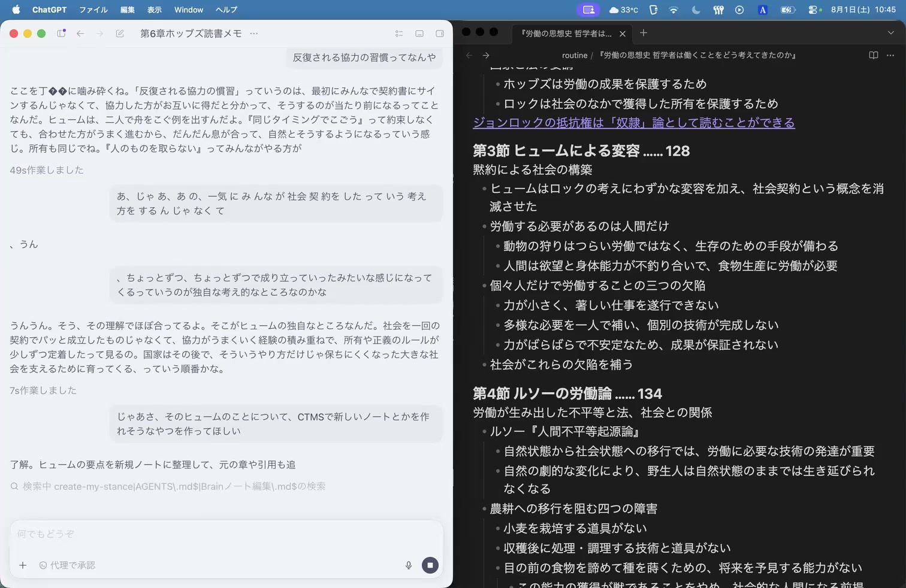
Task: Click the bullet ロックは社会のなかで獲得した所有を保護するため
Action: click(641, 104)
